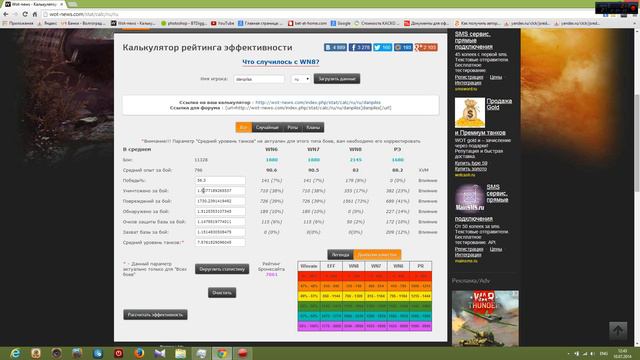Viewport: 640px width, 360px height.
Task: Share page via Facebook button
Action: pos(360,47)
